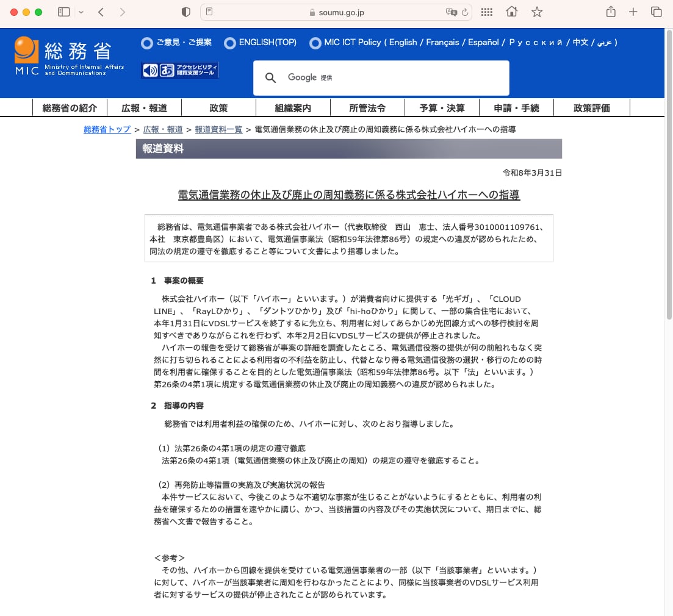
Task: Open 報道資料一覧 breadcrumb link
Action: tap(218, 129)
